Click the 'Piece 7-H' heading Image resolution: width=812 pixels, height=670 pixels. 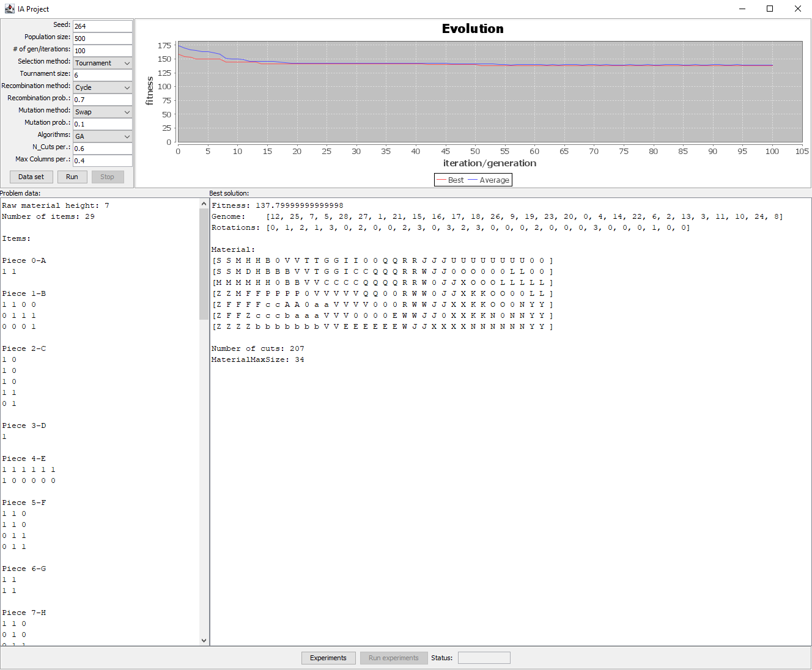coord(24,613)
